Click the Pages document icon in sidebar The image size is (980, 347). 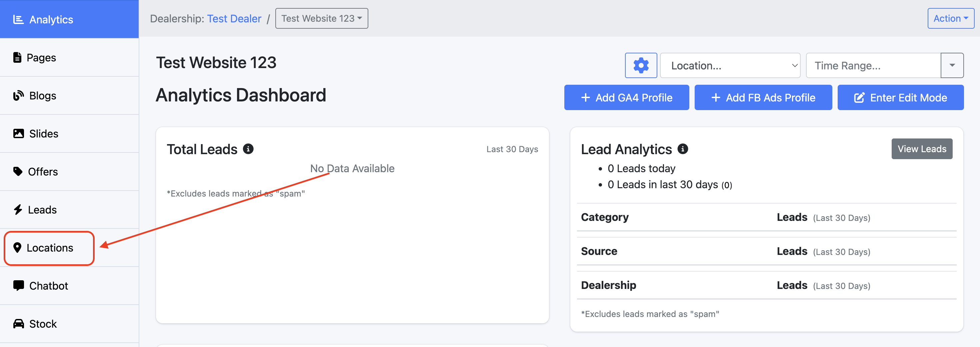coord(17,57)
